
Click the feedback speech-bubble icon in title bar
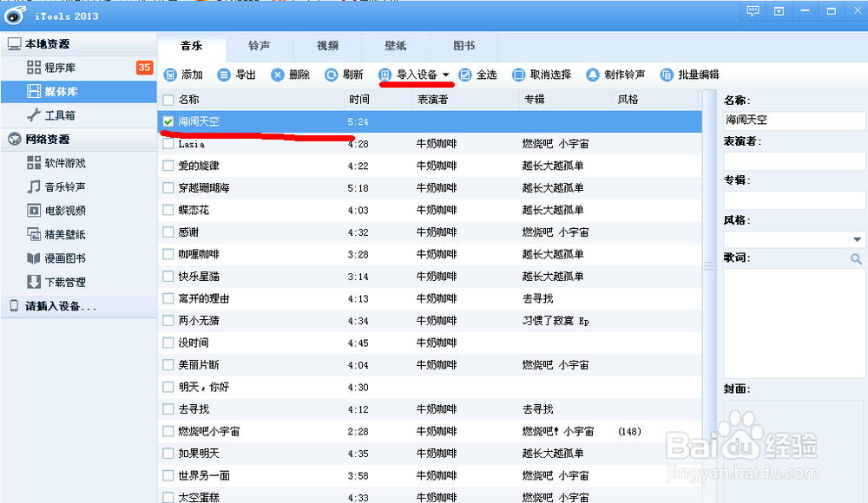[x=753, y=11]
